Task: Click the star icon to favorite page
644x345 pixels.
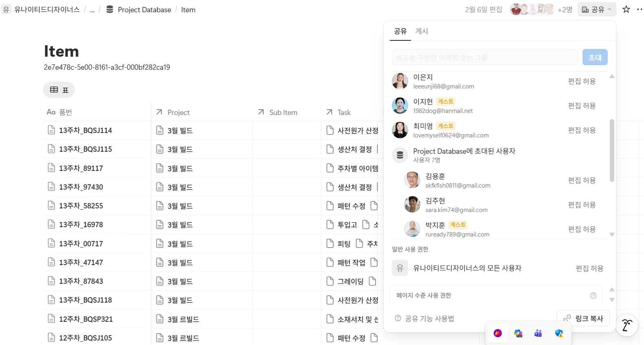Action: coord(626,9)
